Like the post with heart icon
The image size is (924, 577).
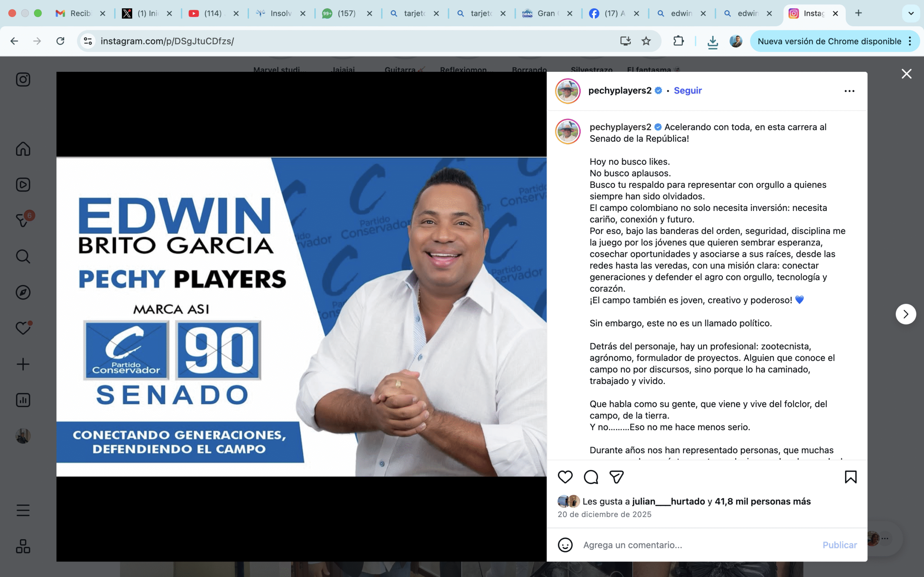(565, 477)
